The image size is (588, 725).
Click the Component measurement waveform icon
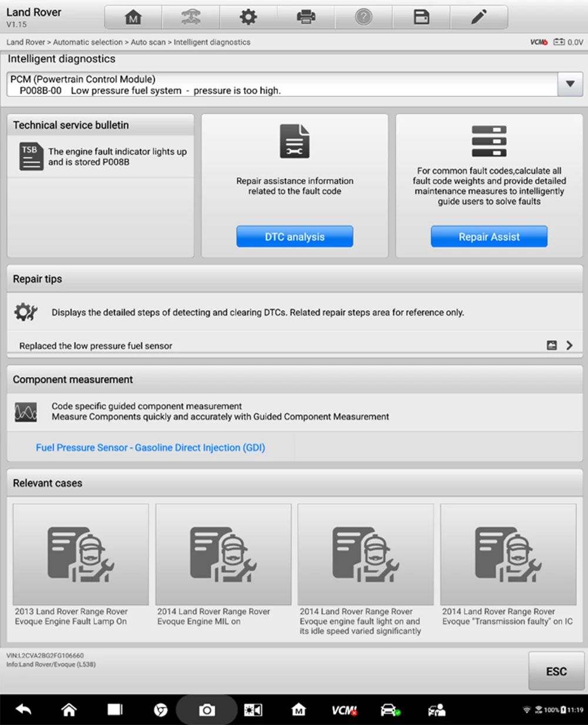pyautogui.click(x=25, y=412)
